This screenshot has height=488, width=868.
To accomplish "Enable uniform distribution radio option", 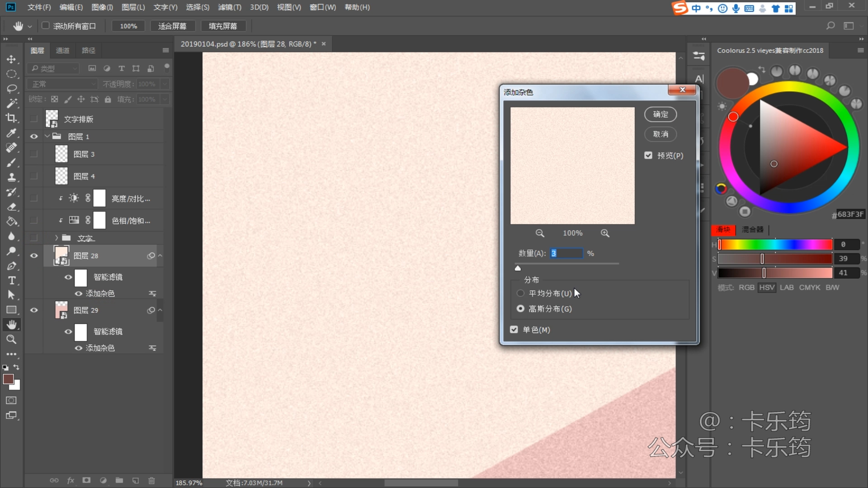I will click(x=520, y=293).
